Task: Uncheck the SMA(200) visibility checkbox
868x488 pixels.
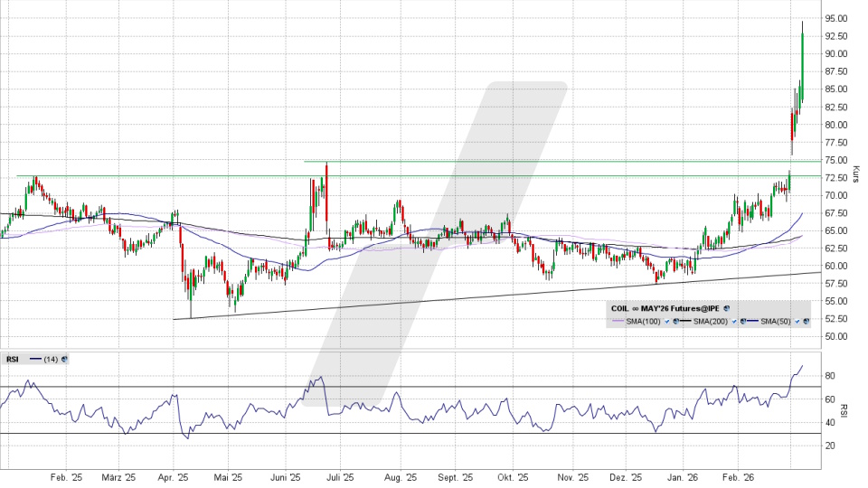Action: point(734,322)
